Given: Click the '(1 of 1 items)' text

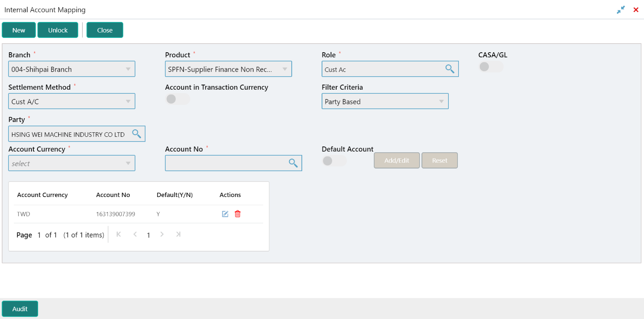Looking at the screenshot, I should point(84,235).
